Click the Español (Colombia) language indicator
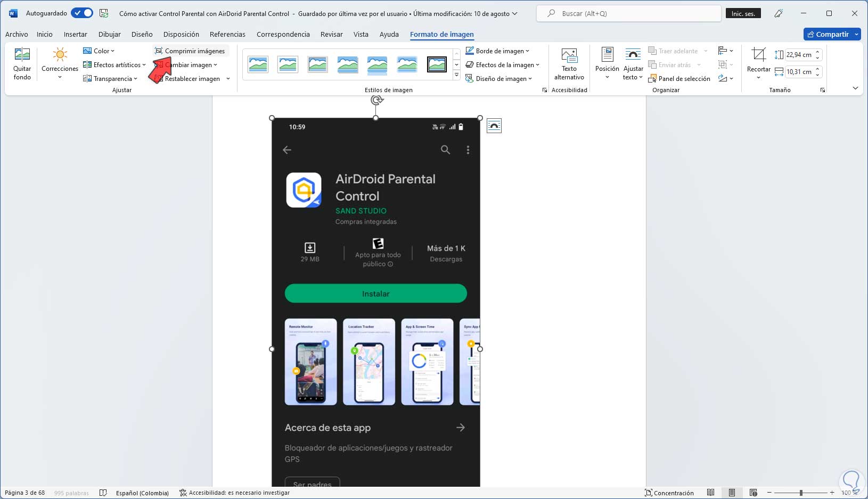 coord(142,493)
